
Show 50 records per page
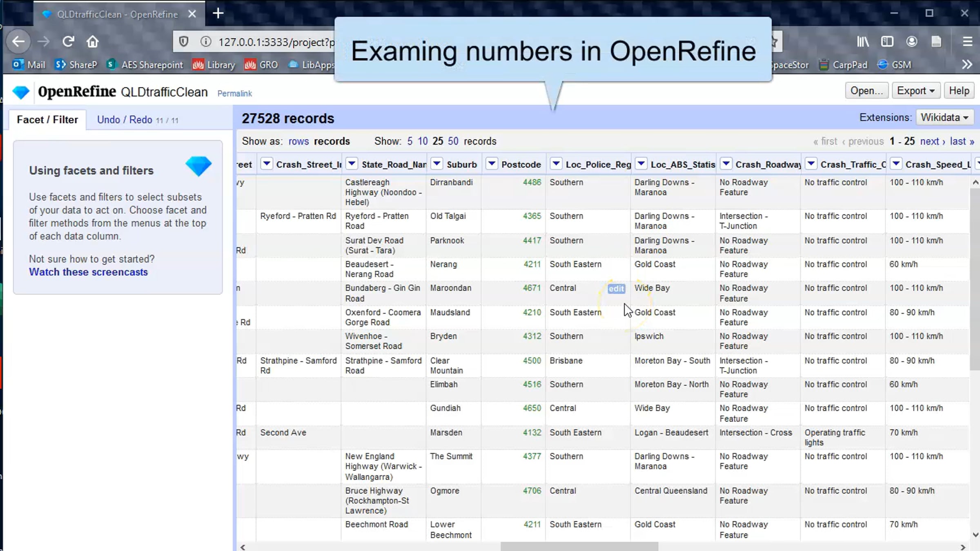453,141
